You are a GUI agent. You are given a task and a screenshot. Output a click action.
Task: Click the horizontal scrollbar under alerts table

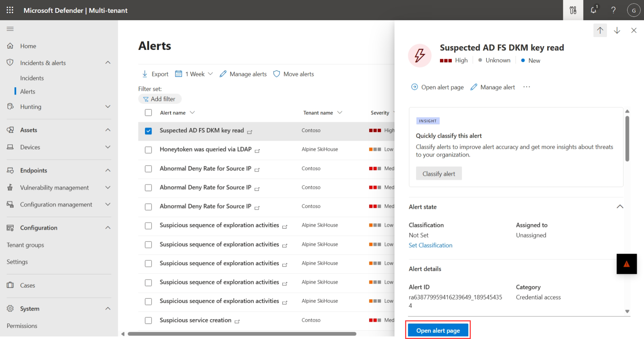point(242,334)
